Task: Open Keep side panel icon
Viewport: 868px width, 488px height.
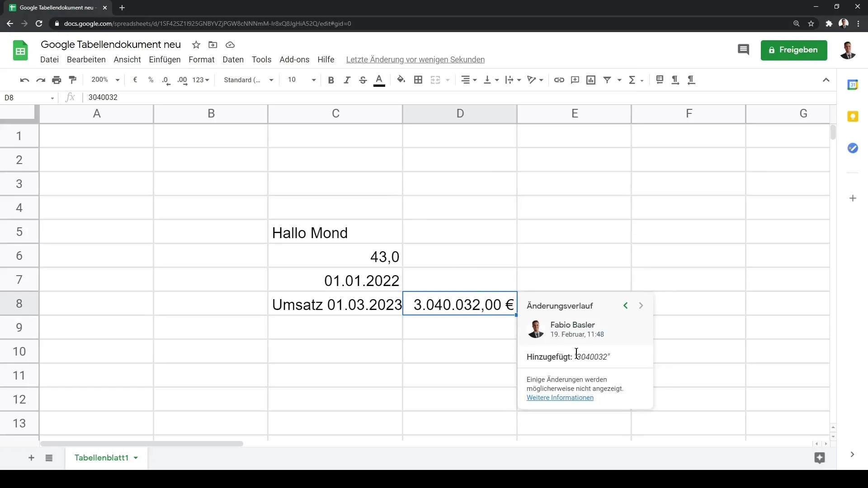Action: point(853,117)
